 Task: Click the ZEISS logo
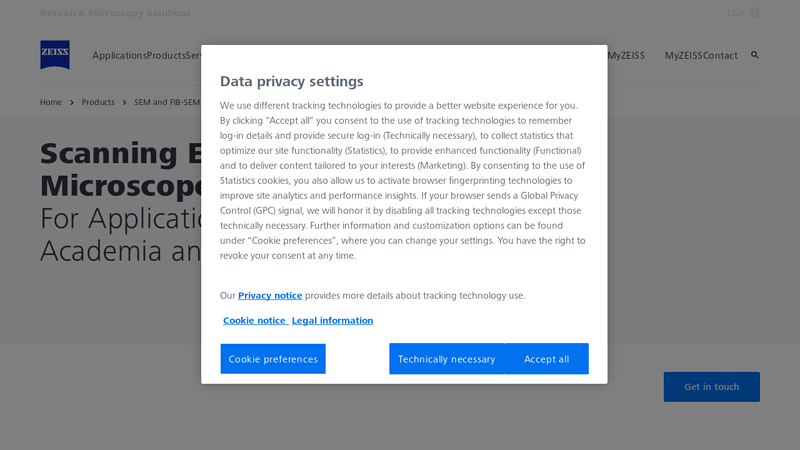tap(55, 55)
